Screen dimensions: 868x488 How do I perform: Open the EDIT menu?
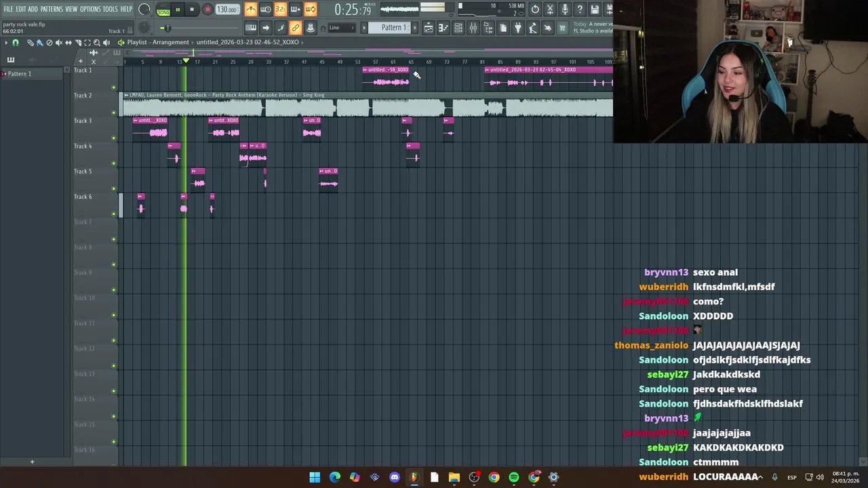[21, 9]
